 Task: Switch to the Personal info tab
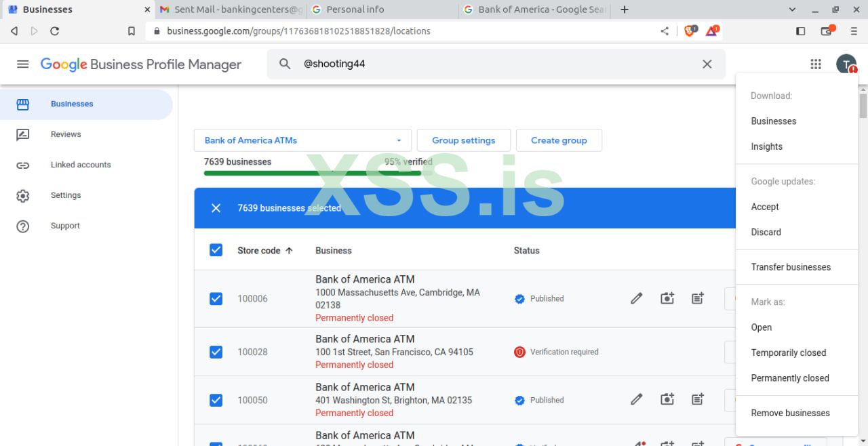point(382,9)
